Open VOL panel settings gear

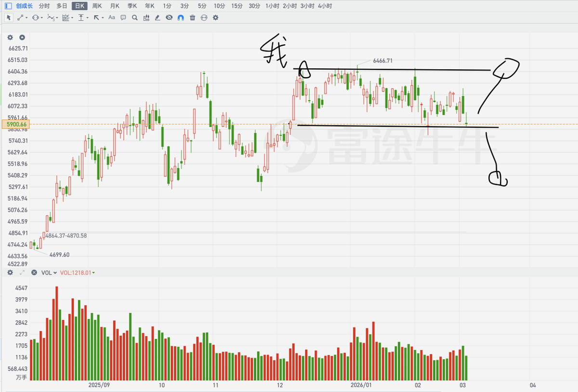click(10, 273)
